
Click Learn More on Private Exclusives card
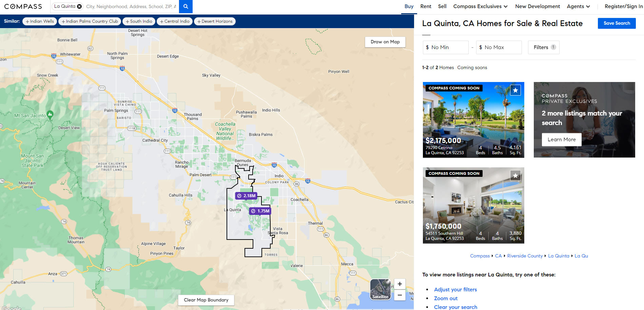click(x=562, y=140)
